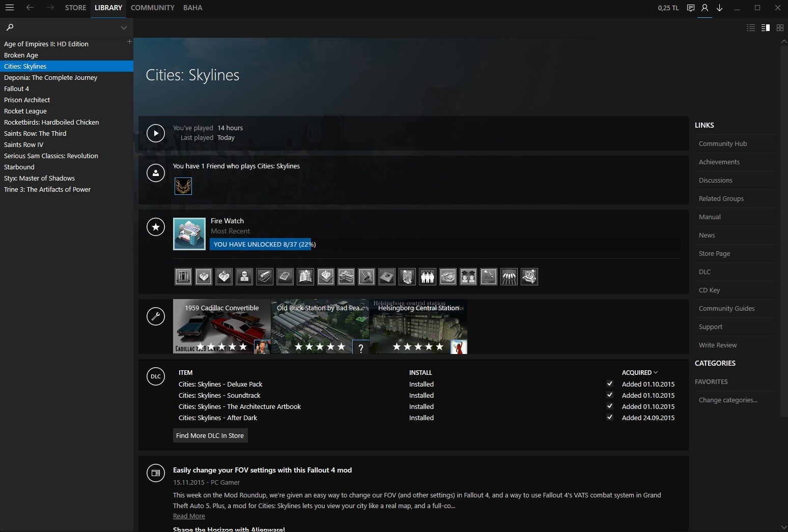Select Fallout 4 in game list

click(67, 88)
